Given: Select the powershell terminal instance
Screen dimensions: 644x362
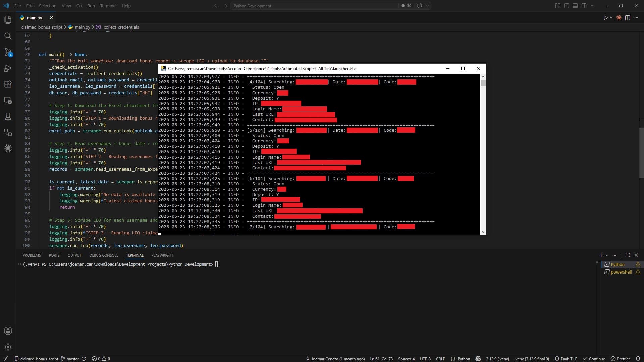Looking at the screenshot, I should pos(622,272).
